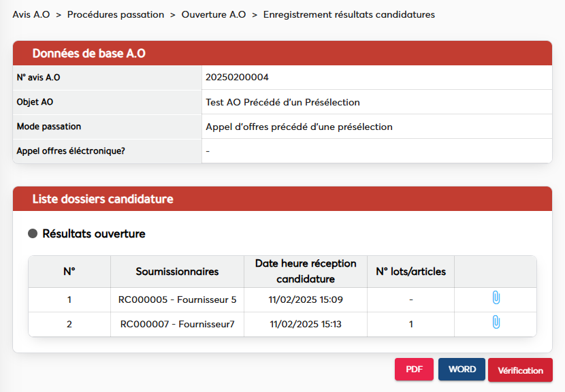Click Enregistrement résultats candidatures breadcrumb
Screen dimensions: 565x392
point(349,14)
